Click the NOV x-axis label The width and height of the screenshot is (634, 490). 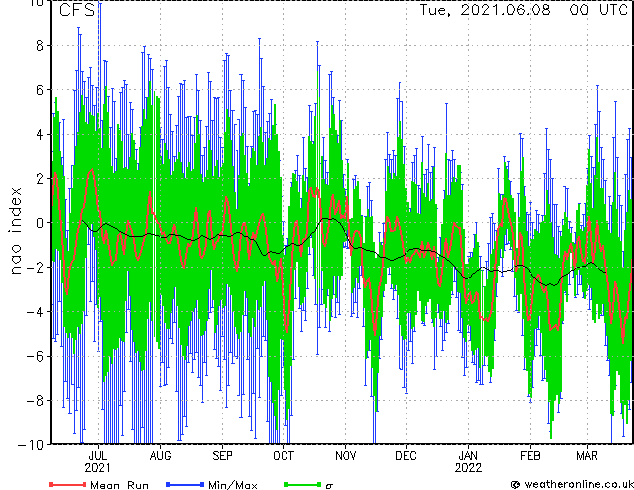pos(346,456)
